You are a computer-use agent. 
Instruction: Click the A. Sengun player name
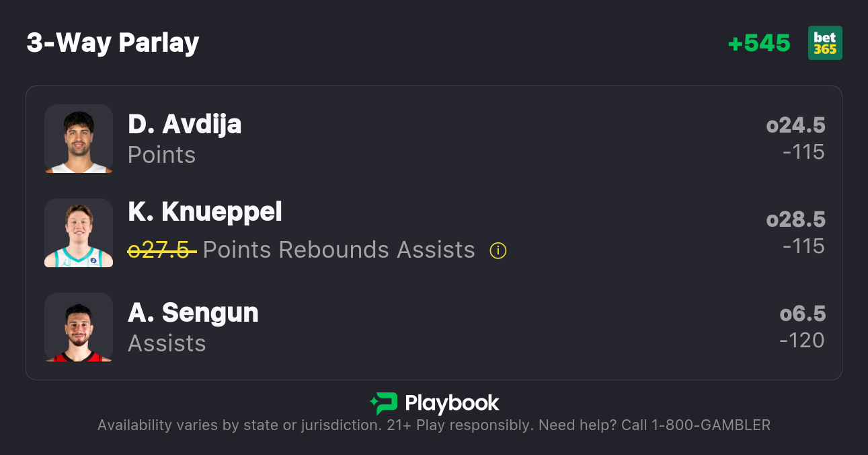[193, 313]
